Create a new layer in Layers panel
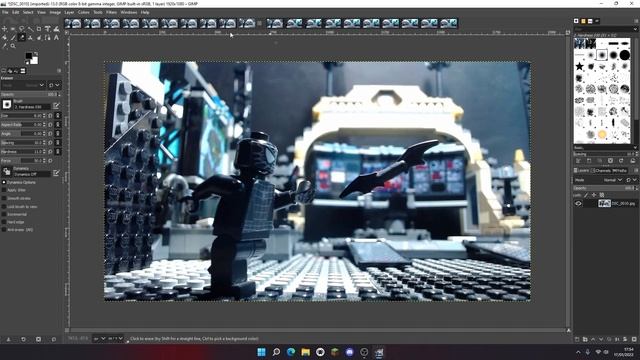 coord(577,339)
